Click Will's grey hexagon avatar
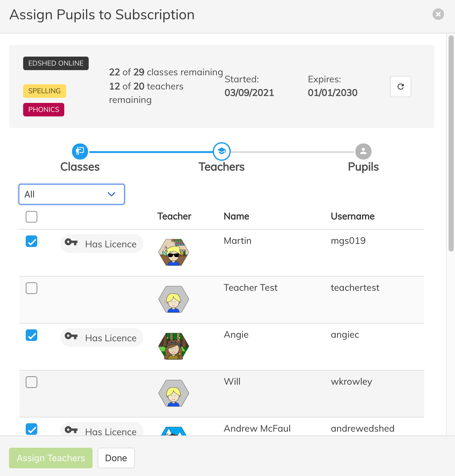The width and height of the screenshot is (455, 476). click(174, 393)
